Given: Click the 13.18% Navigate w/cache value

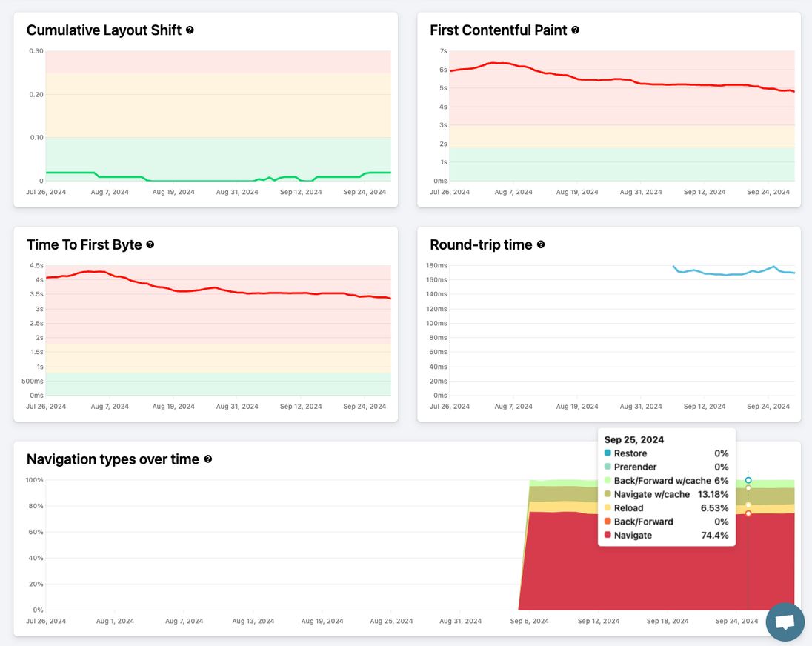Looking at the screenshot, I should [713, 494].
